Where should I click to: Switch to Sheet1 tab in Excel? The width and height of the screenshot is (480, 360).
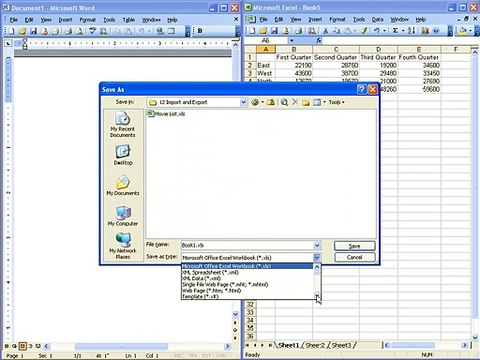289,345
